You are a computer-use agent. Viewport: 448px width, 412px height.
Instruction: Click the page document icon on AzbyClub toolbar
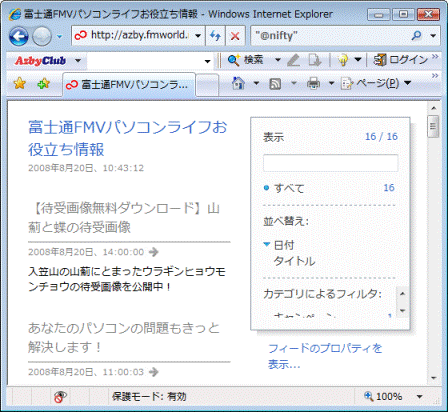point(315,60)
